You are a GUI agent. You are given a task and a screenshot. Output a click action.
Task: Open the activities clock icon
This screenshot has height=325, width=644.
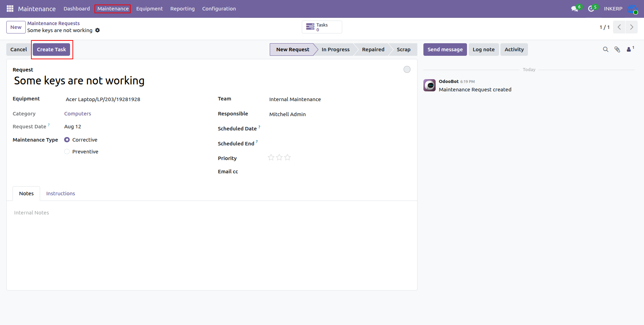click(x=591, y=9)
